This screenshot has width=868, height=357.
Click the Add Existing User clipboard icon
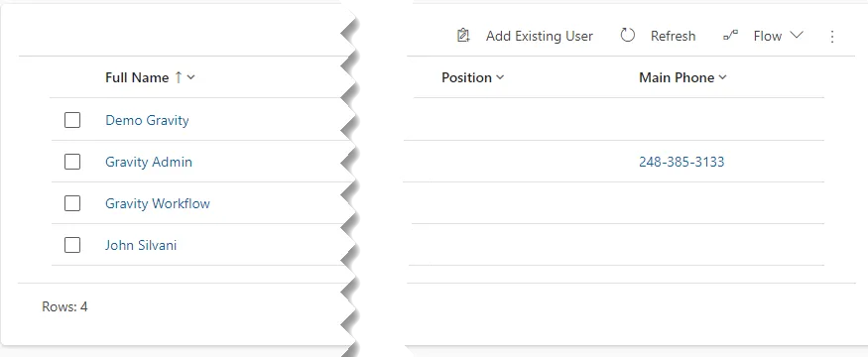tap(463, 36)
